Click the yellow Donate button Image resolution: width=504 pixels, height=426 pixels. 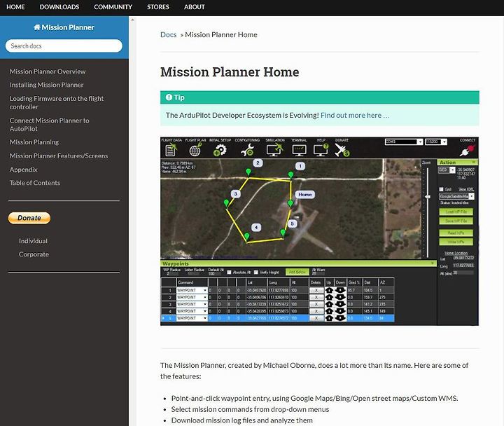pyautogui.click(x=29, y=218)
